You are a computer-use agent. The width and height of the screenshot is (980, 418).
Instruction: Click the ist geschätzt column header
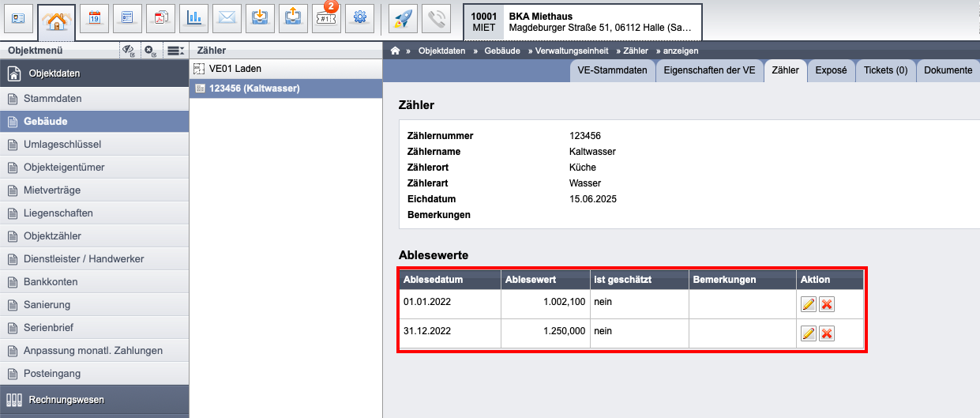[639, 280]
